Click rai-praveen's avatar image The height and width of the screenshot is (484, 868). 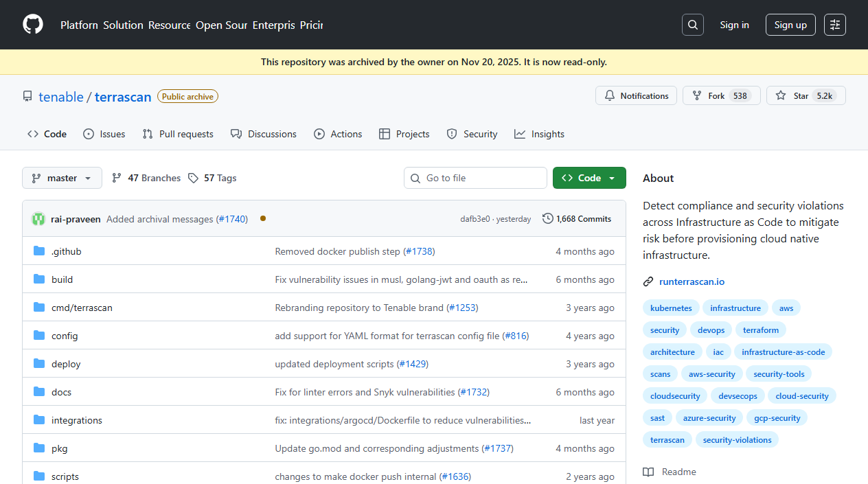point(38,219)
